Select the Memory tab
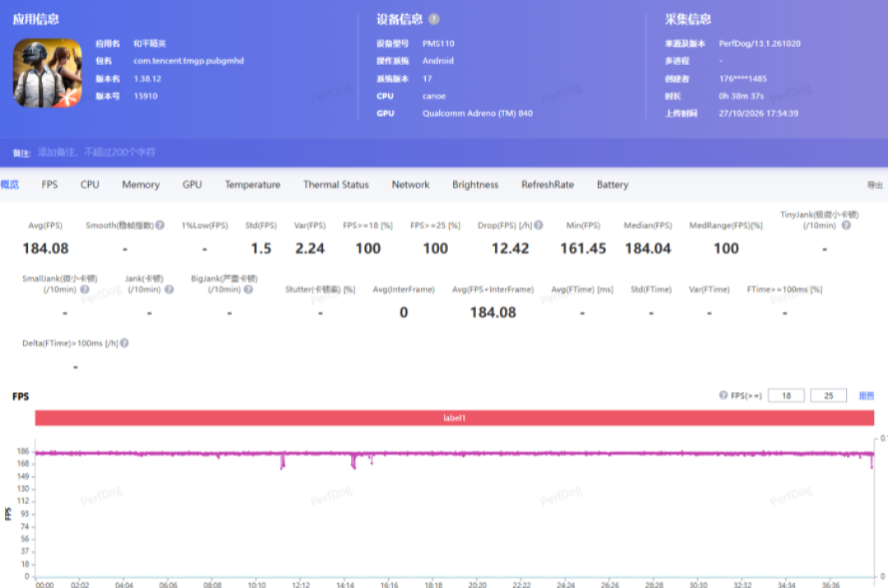 pos(141,185)
